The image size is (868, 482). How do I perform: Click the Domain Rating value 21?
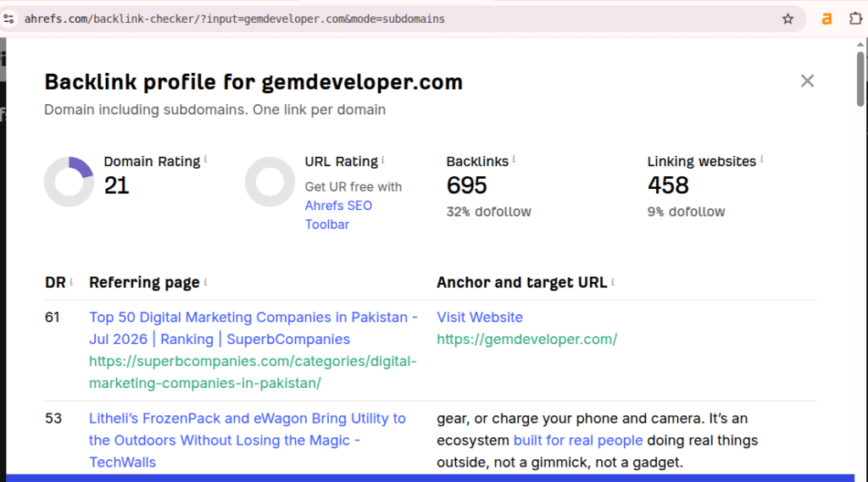point(117,186)
